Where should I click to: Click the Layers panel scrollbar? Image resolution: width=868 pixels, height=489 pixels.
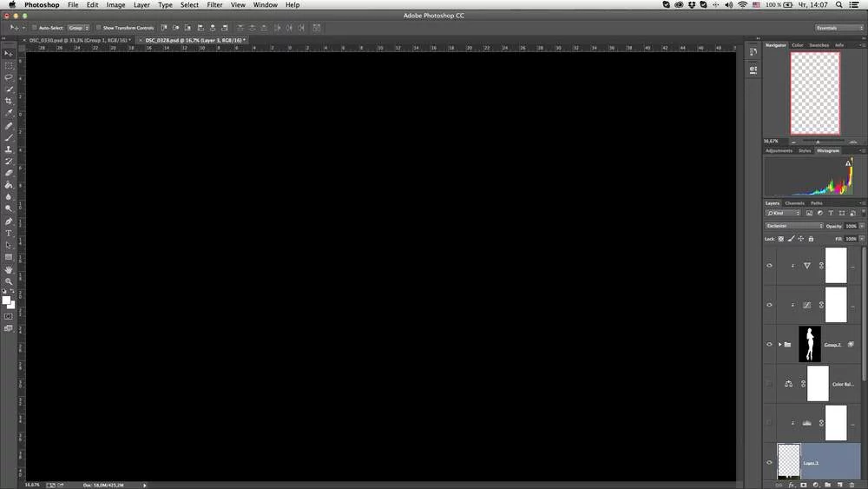tap(865, 313)
